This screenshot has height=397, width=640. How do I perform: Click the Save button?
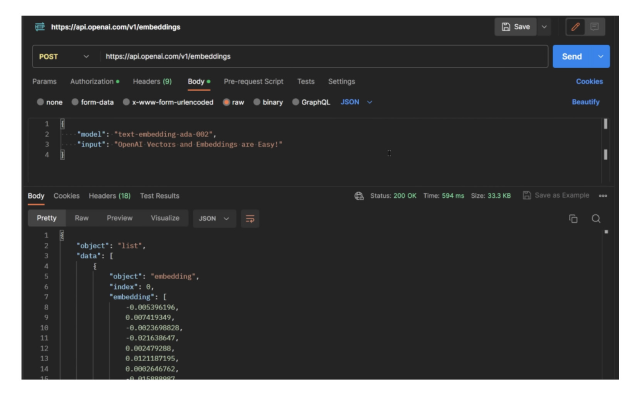click(x=516, y=27)
